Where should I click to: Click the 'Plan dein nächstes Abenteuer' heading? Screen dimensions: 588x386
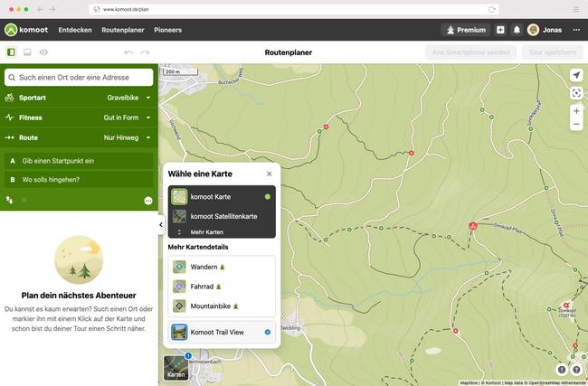pos(79,296)
